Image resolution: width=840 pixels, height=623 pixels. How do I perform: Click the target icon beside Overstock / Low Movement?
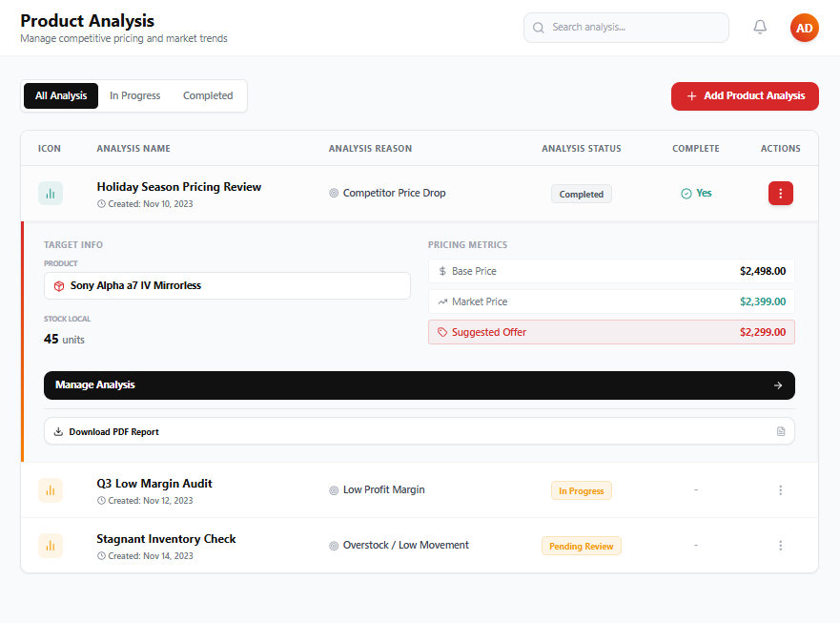(334, 546)
